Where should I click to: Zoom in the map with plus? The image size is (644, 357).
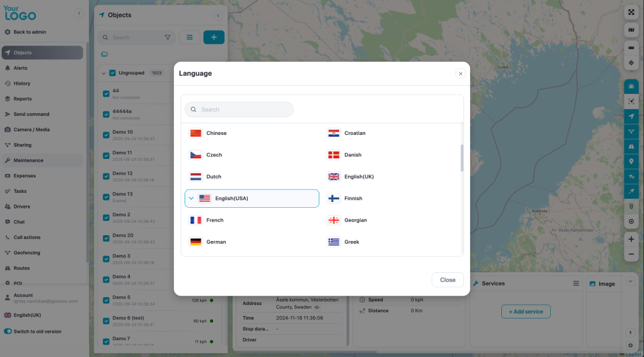tap(631, 239)
